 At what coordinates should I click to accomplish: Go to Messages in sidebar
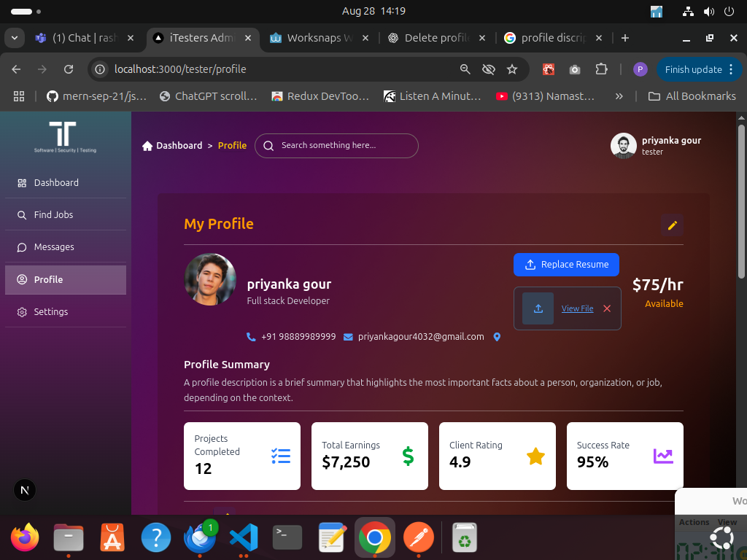(54, 247)
